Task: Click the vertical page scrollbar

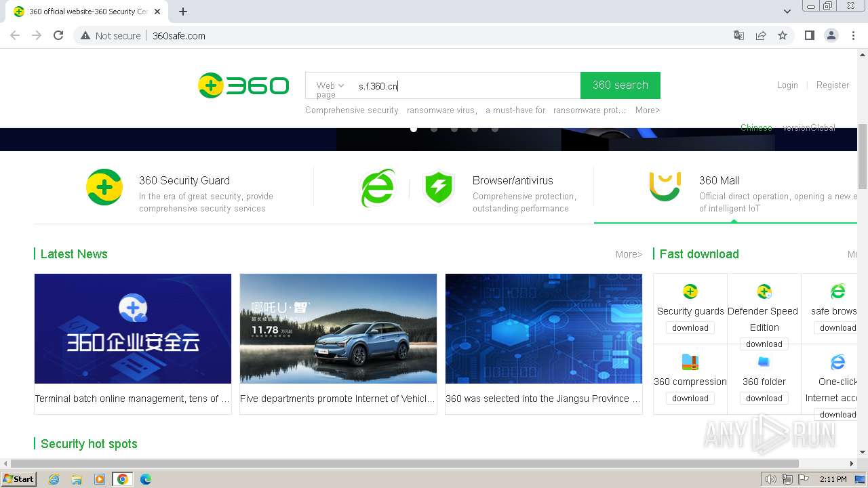Action: (863, 157)
